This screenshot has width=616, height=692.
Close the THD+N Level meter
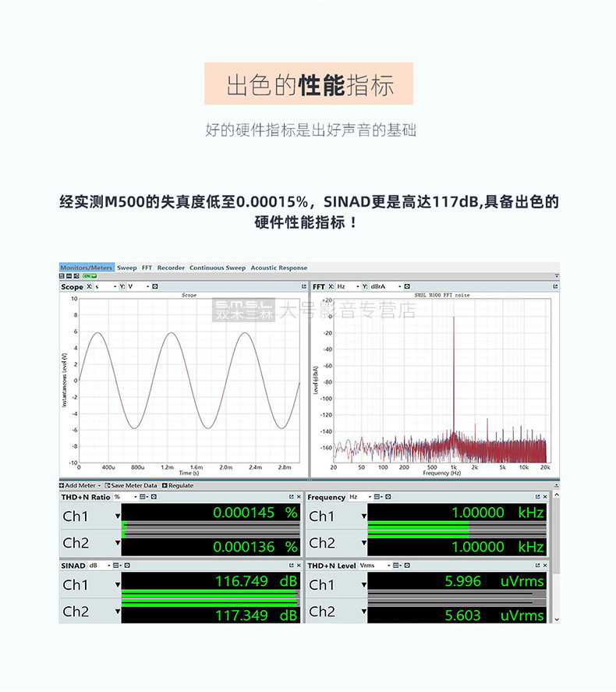click(x=545, y=566)
